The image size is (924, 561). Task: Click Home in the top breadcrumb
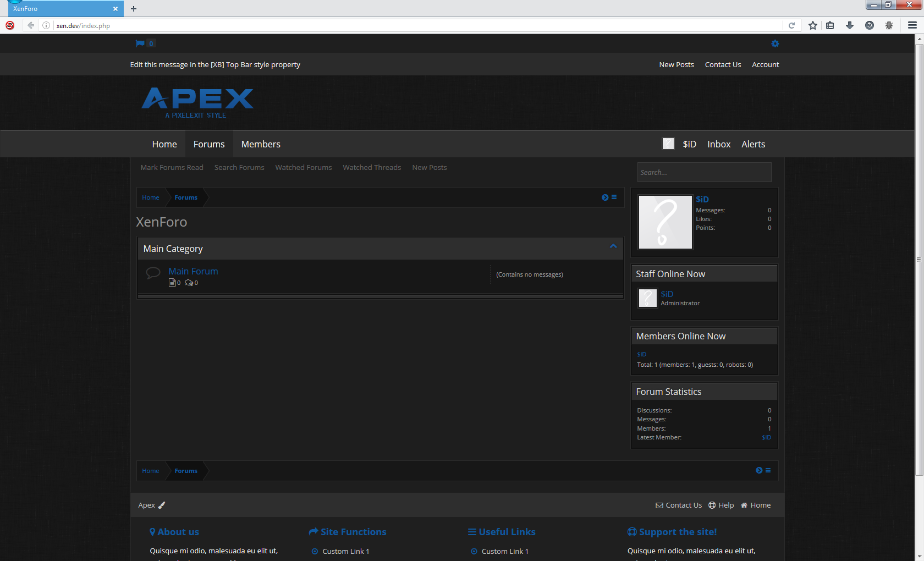coord(151,197)
